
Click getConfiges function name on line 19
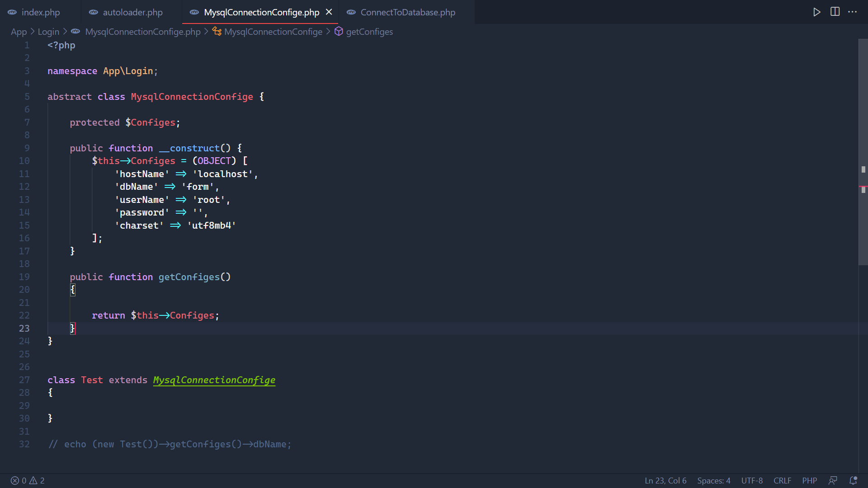click(189, 277)
